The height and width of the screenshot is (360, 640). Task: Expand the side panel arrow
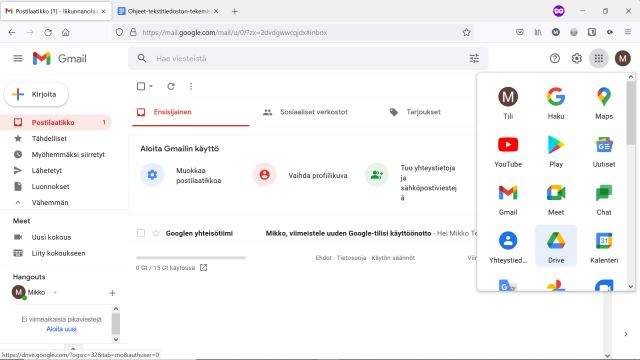[x=626, y=334]
